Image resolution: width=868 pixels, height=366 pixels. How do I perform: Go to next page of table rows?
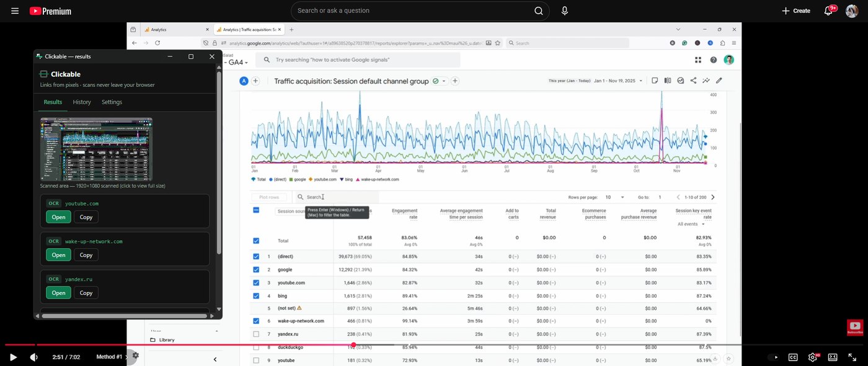tap(713, 197)
